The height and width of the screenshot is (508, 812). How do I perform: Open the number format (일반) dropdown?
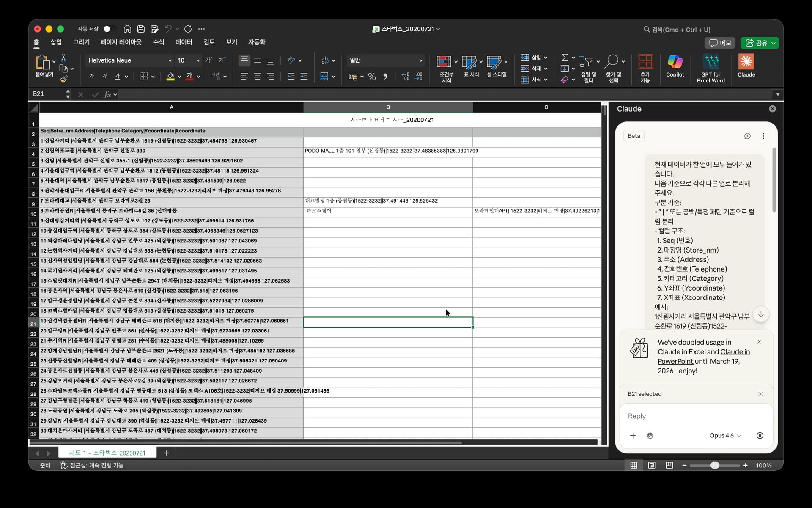pos(420,60)
